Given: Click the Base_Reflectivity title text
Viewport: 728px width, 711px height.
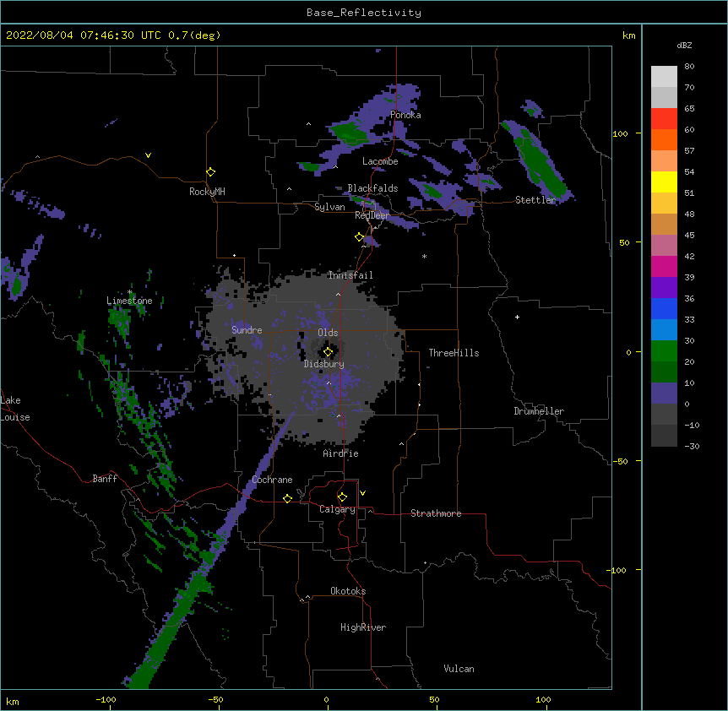Looking at the screenshot, I should tap(364, 13).
